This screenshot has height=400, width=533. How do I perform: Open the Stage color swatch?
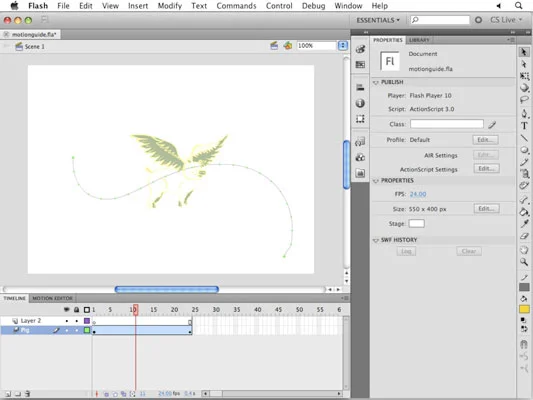click(x=416, y=224)
